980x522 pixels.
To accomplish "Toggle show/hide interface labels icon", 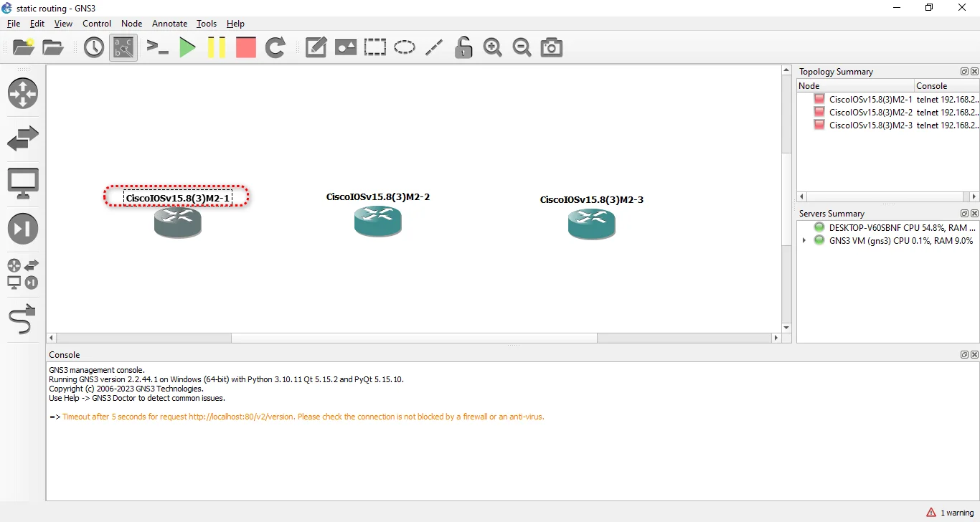I will (x=123, y=48).
